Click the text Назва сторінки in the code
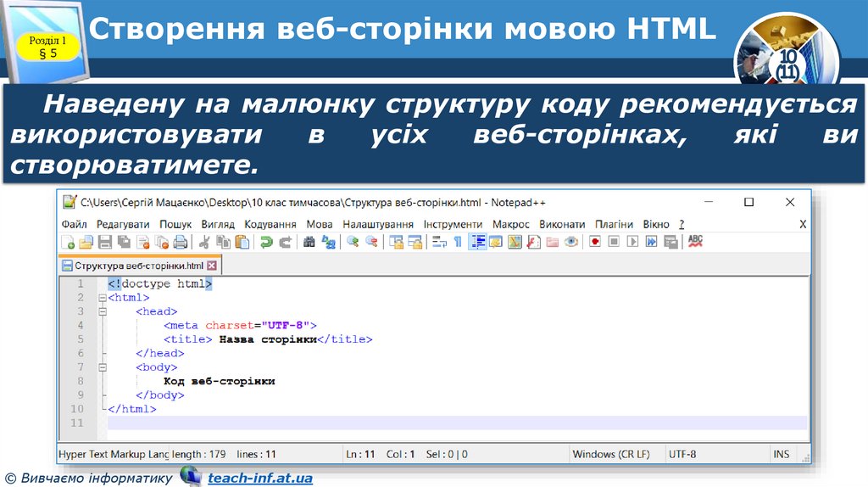 click(x=268, y=339)
